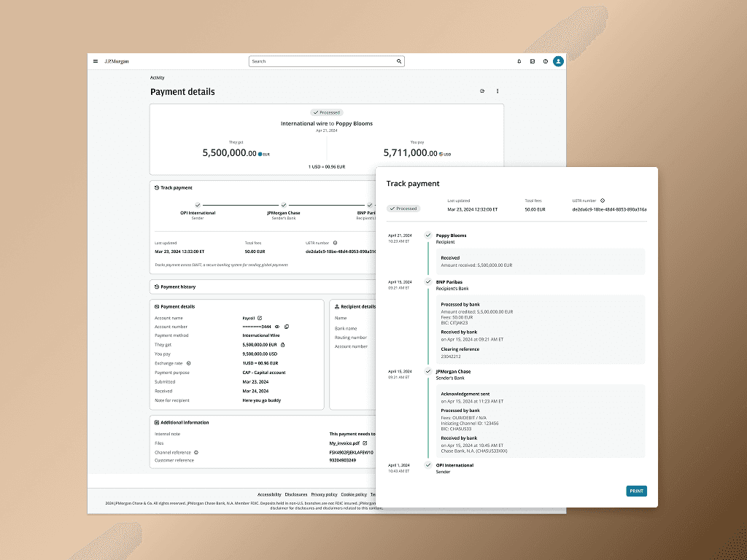The width and height of the screenshot is (747, 560).
Task: Click the Processed status badge on payment card
Action: coord(327,113)
